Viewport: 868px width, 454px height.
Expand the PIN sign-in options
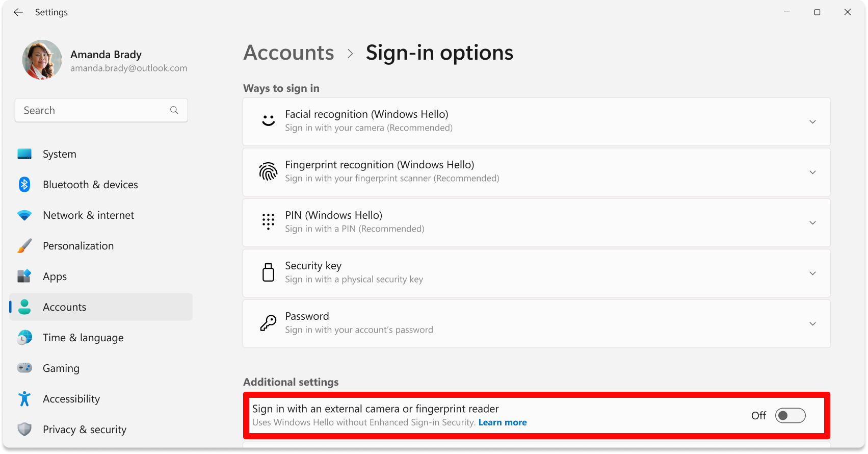(x=813, y=222)
